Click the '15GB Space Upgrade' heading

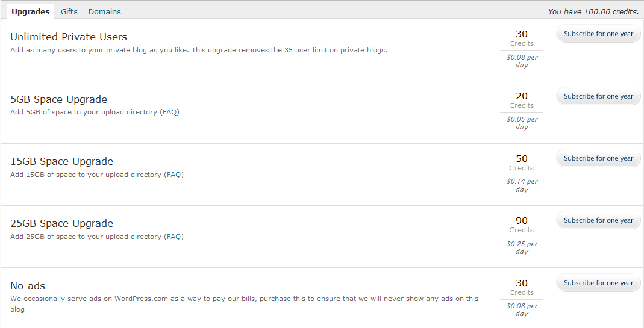[61, 161]
